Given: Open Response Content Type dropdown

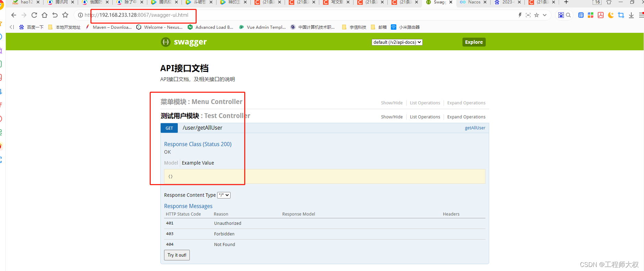Looking at the screenshot, I should click(x=224, y=195).
